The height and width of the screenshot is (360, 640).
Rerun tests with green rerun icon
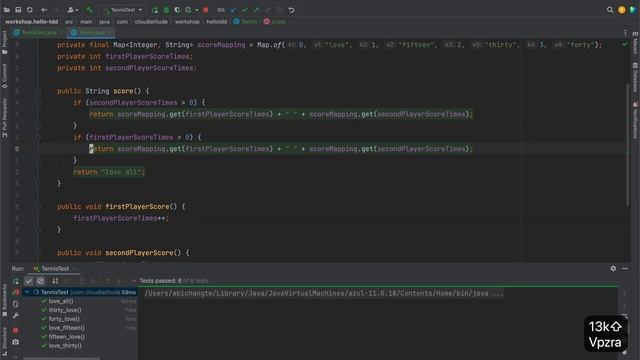(x=16, y=281)
